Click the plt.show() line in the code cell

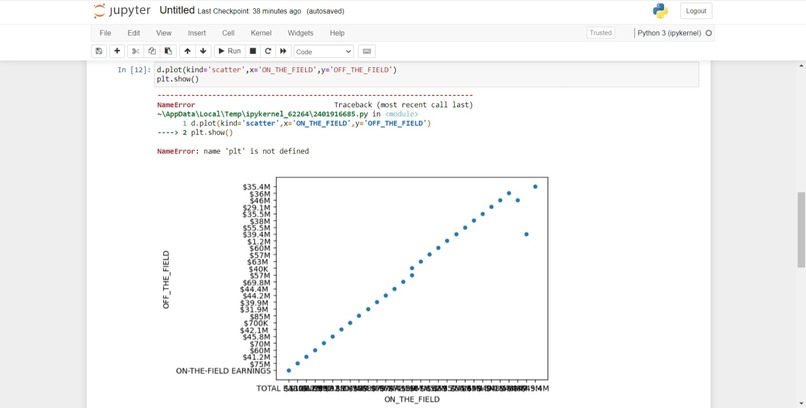[177, 79]
